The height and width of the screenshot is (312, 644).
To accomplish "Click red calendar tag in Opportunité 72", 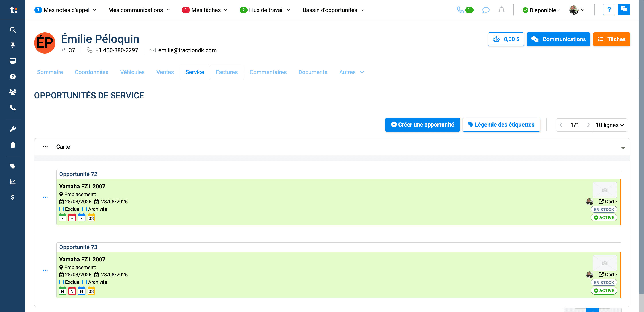I will tap(72, 218).
